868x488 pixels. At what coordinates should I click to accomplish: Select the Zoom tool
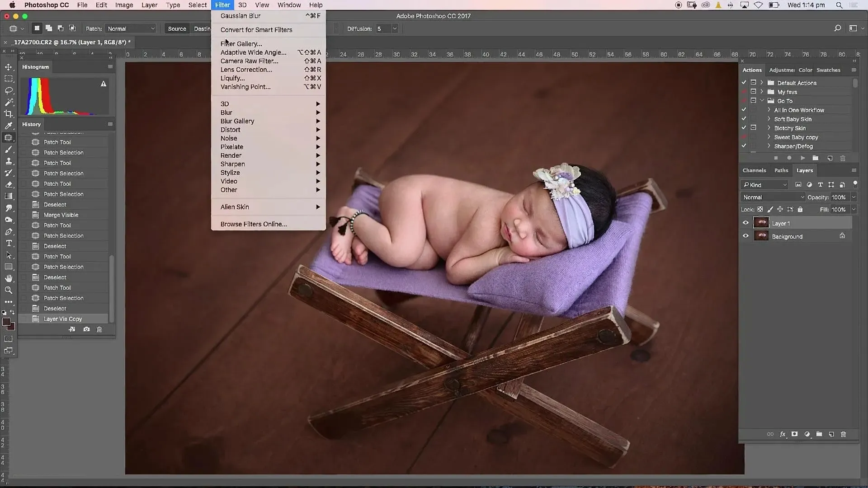[x=9, y=290]
